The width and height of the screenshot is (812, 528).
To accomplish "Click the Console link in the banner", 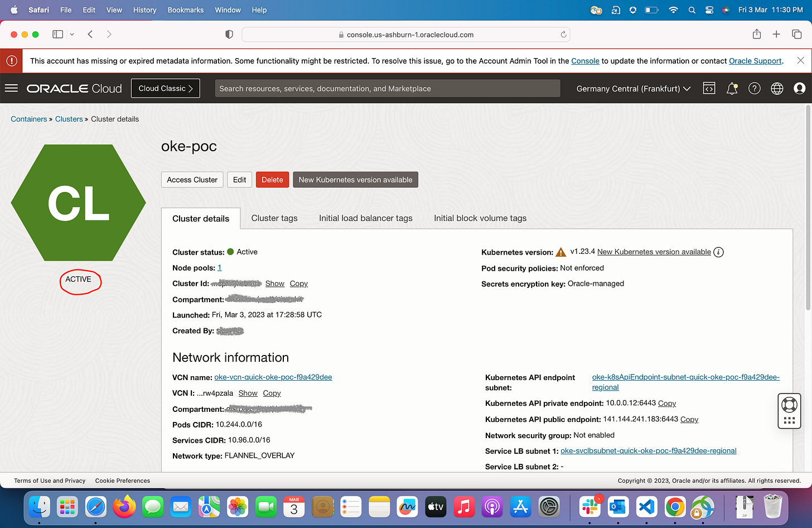I will click(585, 61).
